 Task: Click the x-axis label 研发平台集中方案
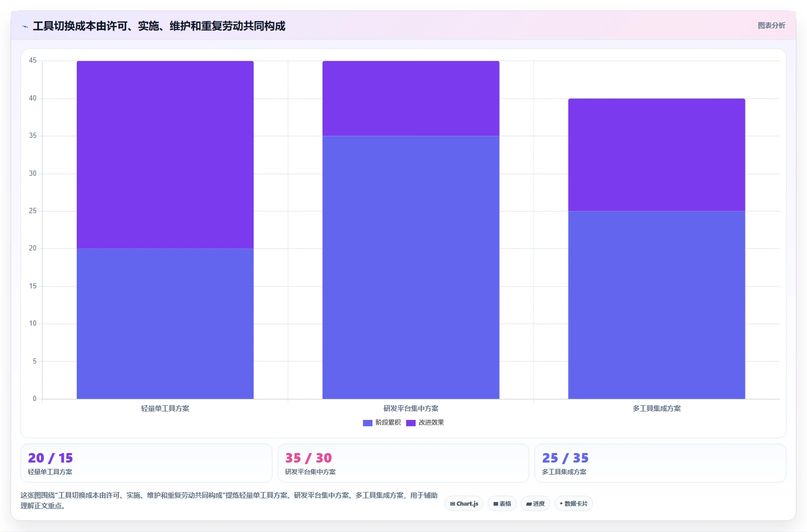411,408
